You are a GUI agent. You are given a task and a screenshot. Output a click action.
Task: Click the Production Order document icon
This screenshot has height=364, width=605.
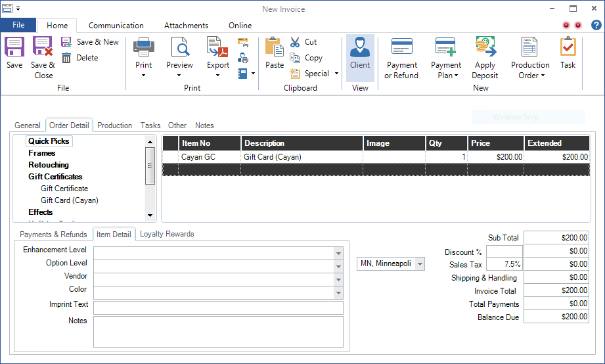tap(529, 47)
